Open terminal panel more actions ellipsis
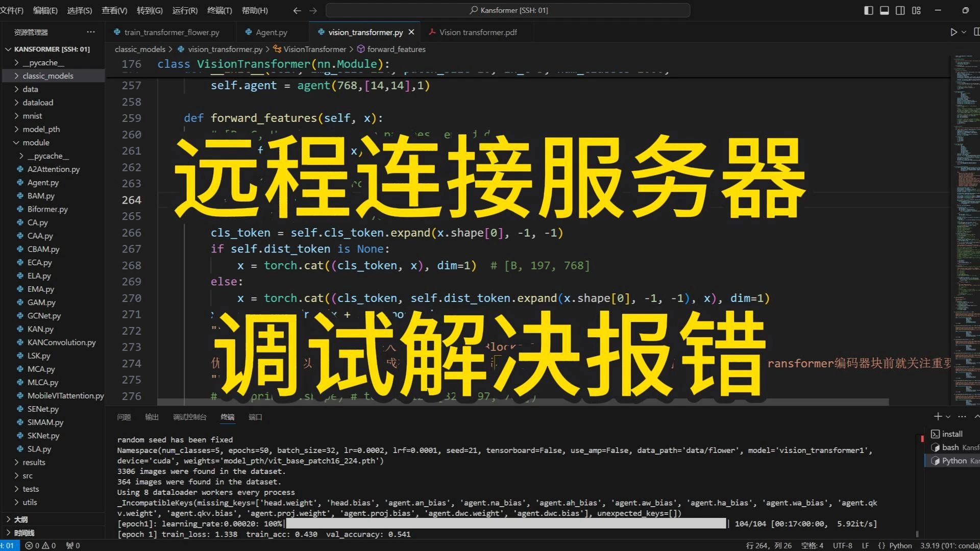 [x=962, y=416]
